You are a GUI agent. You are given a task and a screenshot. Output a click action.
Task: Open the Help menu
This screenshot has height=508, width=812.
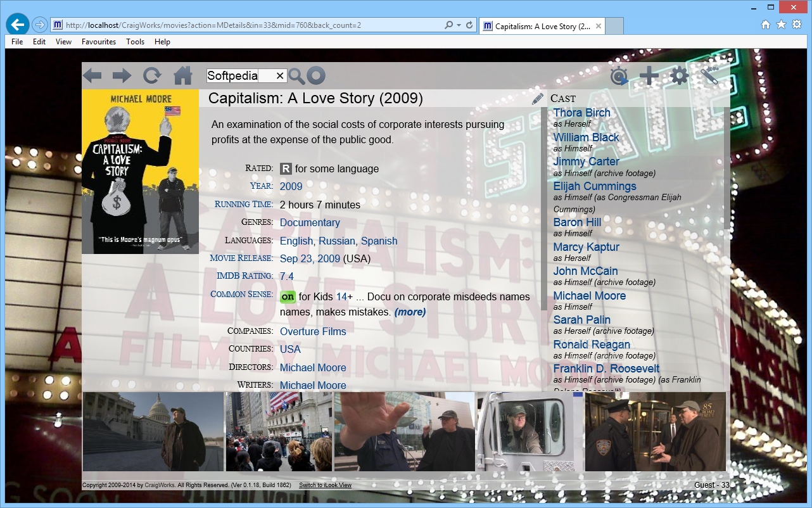pyautogui.click(x=162, y=42)
